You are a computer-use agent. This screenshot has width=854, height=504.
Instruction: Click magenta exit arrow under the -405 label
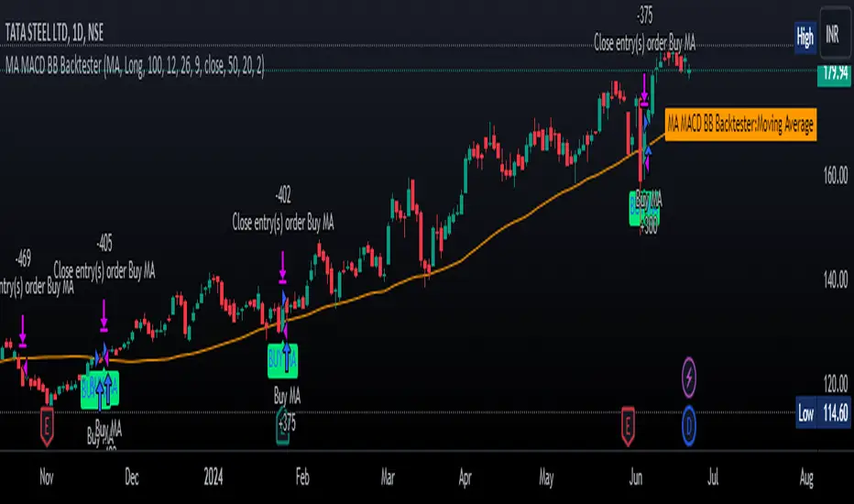pyautogui.click(x=104, y=315)
